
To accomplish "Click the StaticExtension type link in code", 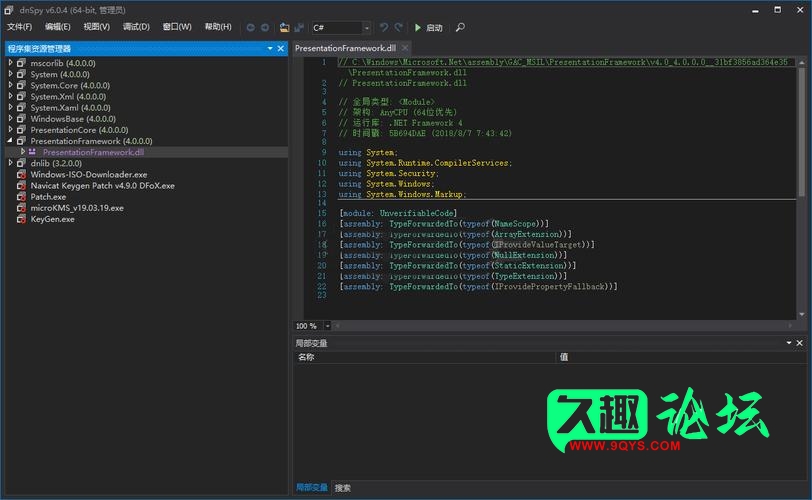I will click(528, 266).
